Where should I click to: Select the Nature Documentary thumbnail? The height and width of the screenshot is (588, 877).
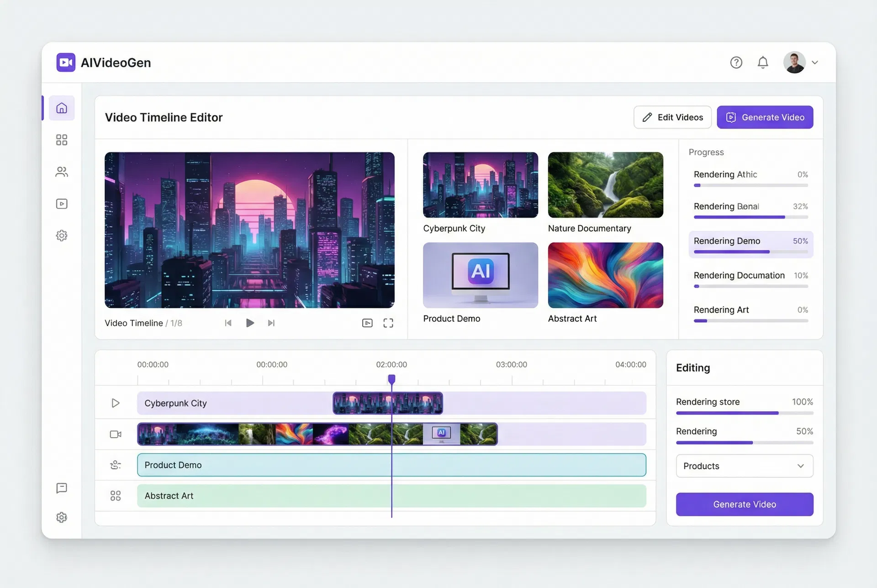click(x=605, y=185)
